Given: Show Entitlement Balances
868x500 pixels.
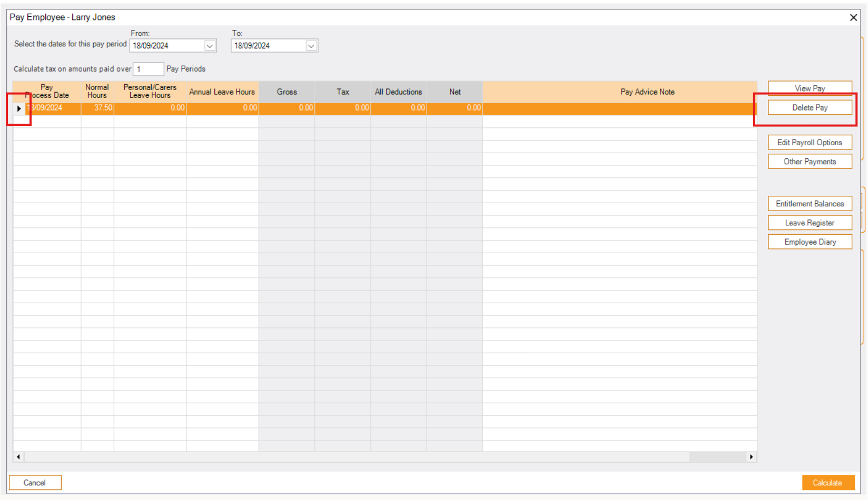Looking at the screenshot, I should pyautogui.click(x=810, y=204).
